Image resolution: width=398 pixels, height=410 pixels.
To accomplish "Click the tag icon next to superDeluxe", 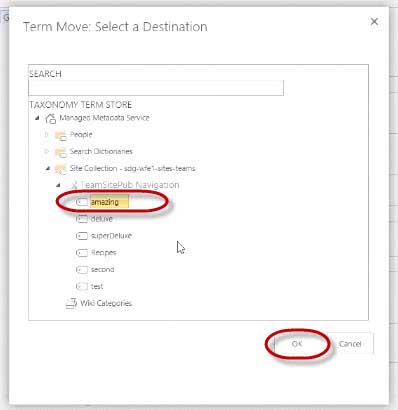I will point(82,236).
